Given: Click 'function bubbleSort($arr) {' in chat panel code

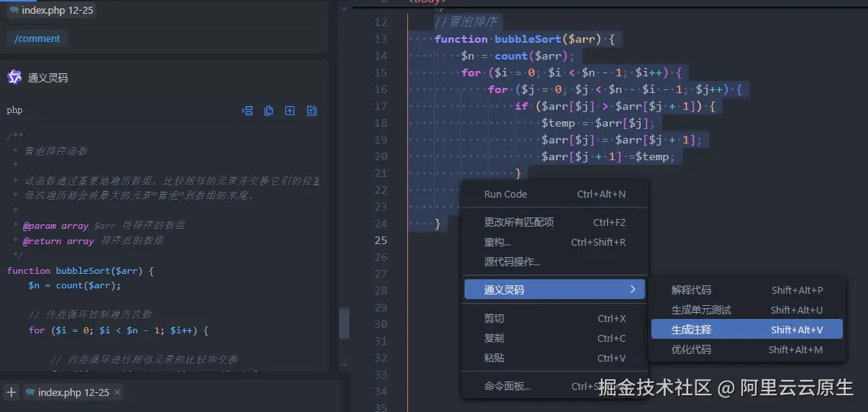Looking at the screenshot, I should (x=80, y=271).
